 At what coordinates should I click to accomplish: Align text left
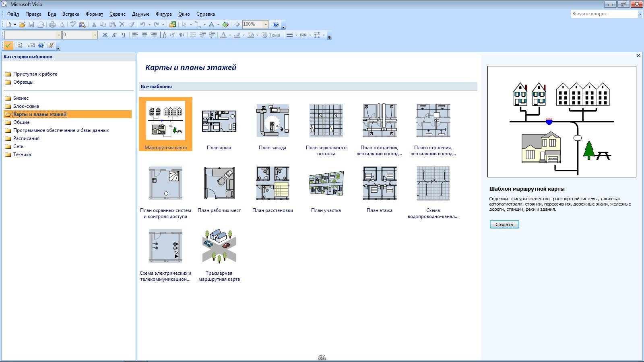[135, 35]
